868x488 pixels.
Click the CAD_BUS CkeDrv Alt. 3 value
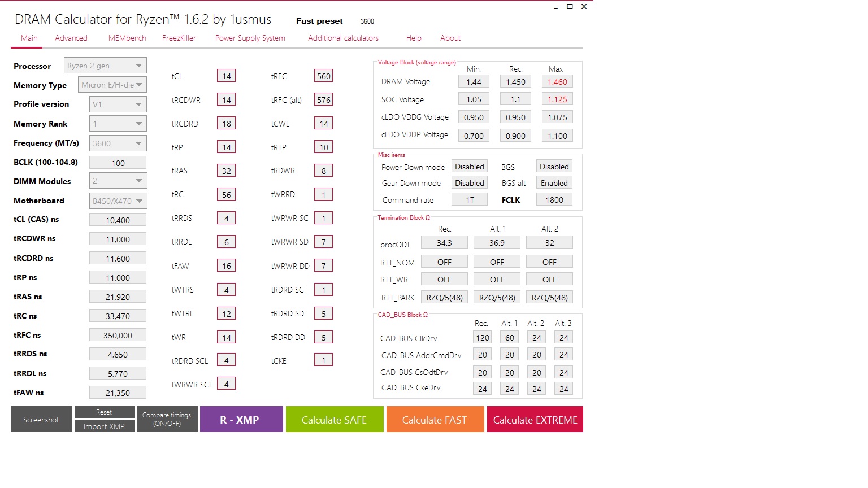pyautogui.click(x=564, y=389)
